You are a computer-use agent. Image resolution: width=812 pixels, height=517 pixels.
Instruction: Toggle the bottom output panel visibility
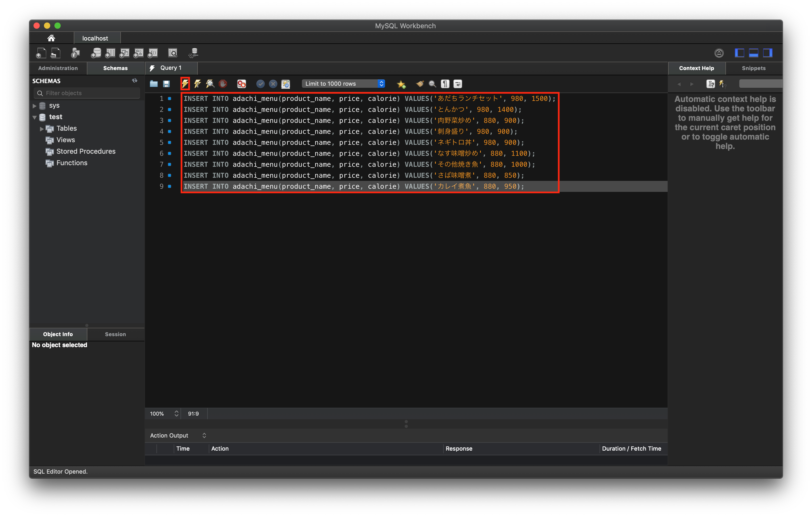point(753,53)
